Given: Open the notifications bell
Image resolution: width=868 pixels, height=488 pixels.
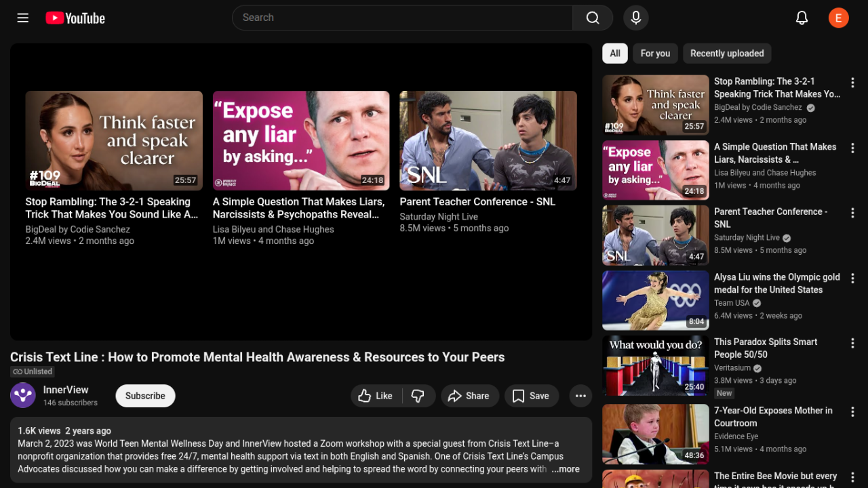Looking at the screenshot, I should pyautogui.click(x=802, y=18).
